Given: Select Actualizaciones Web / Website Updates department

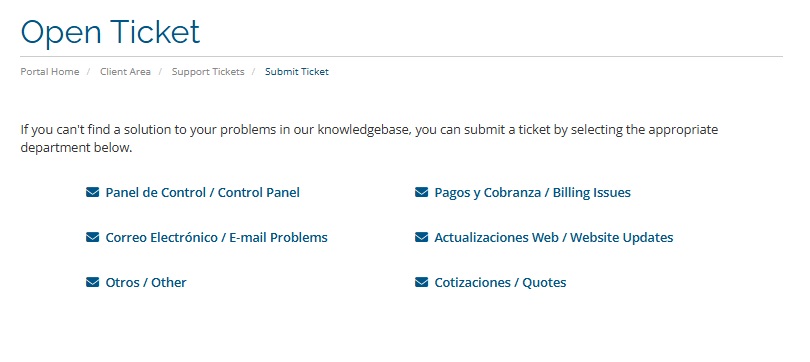Looking at the screenshot, I should [x=554, y=238].
